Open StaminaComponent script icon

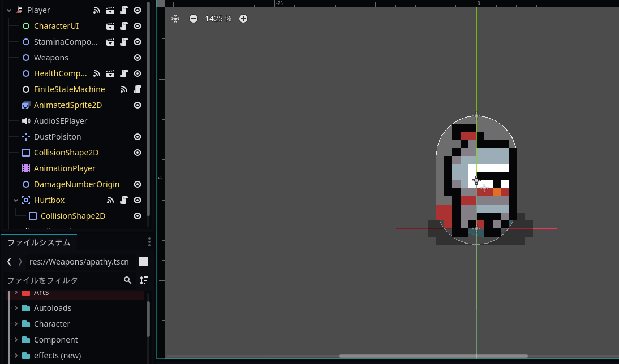tap(124, 42)
